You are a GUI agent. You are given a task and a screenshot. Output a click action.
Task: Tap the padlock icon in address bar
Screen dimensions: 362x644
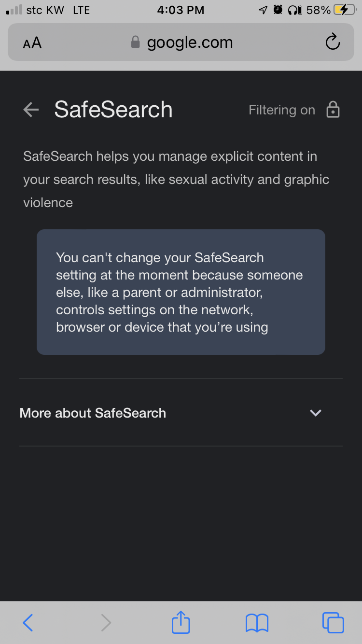tap(136, 42)
